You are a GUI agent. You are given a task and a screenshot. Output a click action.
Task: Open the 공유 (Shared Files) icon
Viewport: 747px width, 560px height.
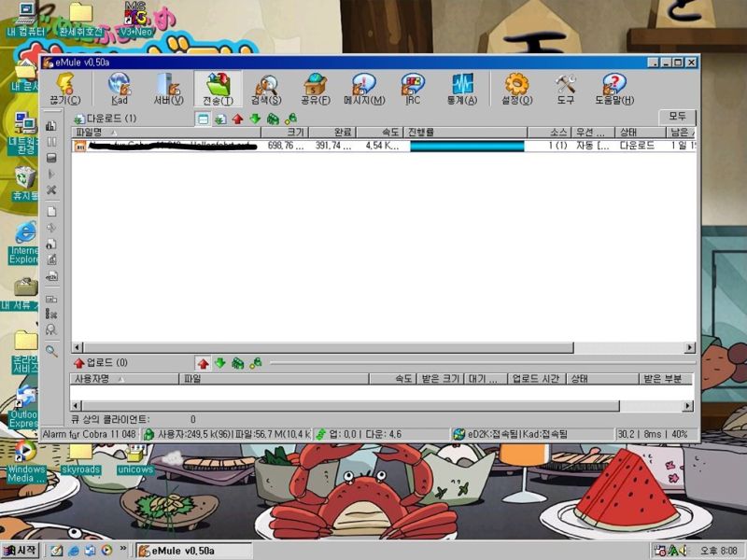click(x=317, y=86)
